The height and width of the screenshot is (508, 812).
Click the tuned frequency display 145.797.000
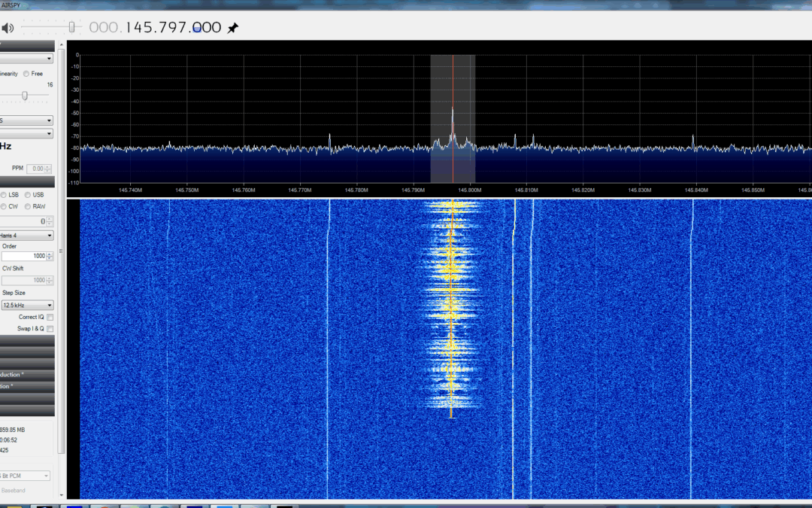[156, 28]
